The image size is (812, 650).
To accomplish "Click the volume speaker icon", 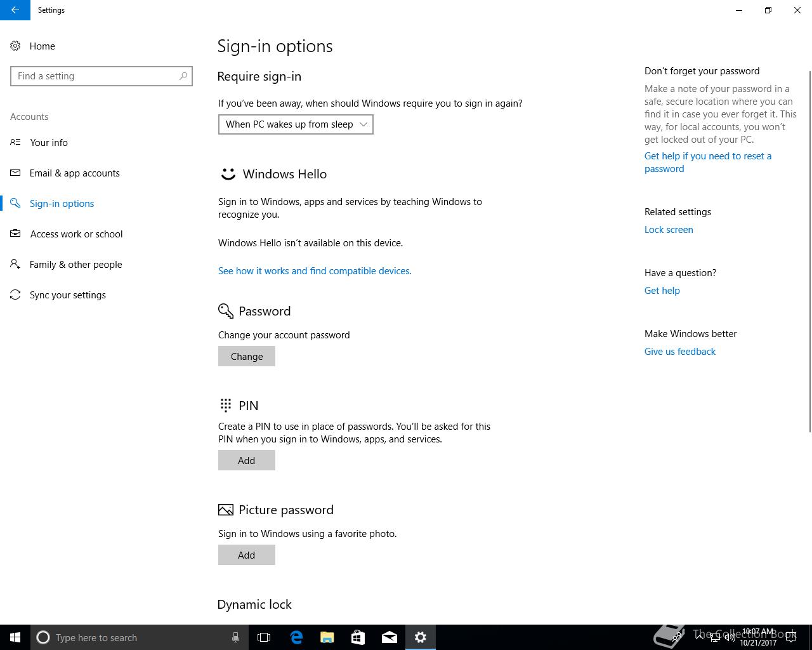I will 730,637.
